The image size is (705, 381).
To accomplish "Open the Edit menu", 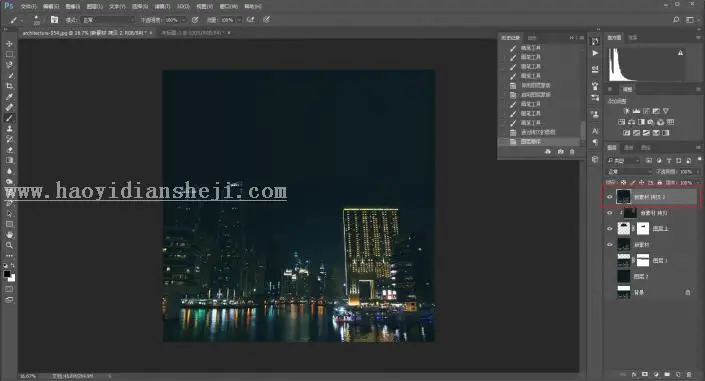I will 51,6.
